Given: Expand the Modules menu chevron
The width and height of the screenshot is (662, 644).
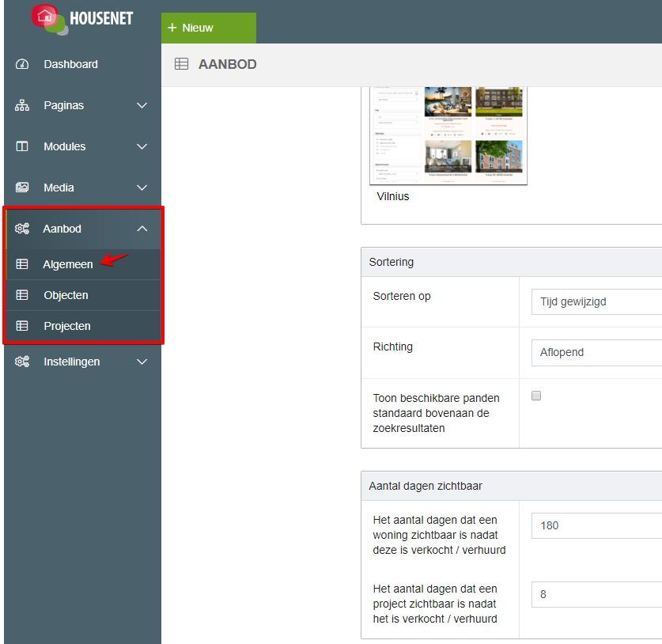Looking at the screenshot, I should [142, 146].
